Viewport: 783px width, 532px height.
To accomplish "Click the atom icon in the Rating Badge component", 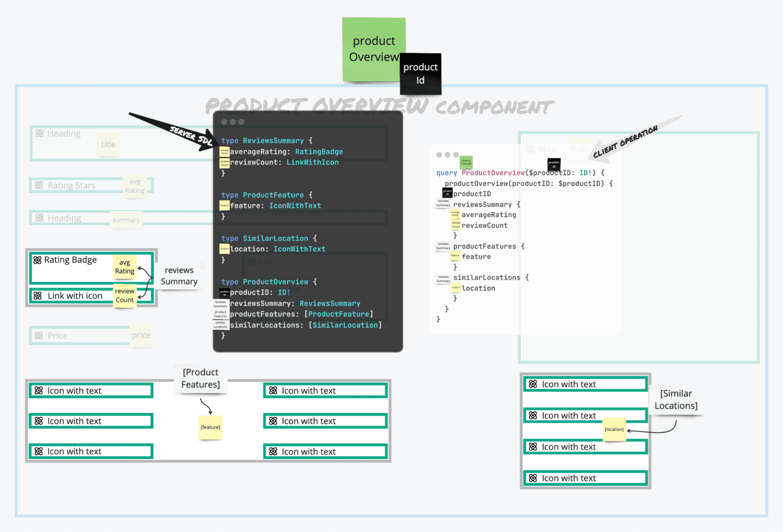I will coord(38,260).
